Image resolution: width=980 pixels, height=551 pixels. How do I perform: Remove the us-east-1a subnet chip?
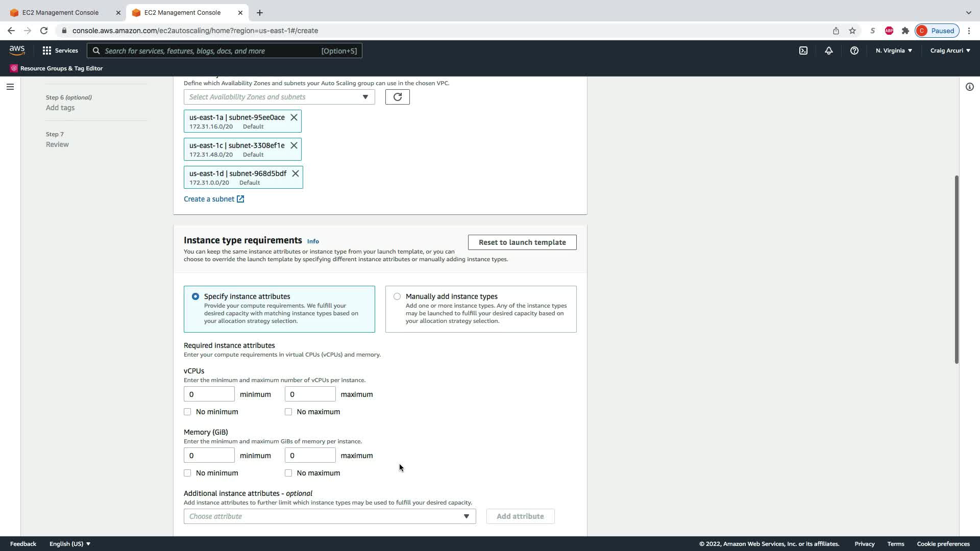(x=294, y=117)
